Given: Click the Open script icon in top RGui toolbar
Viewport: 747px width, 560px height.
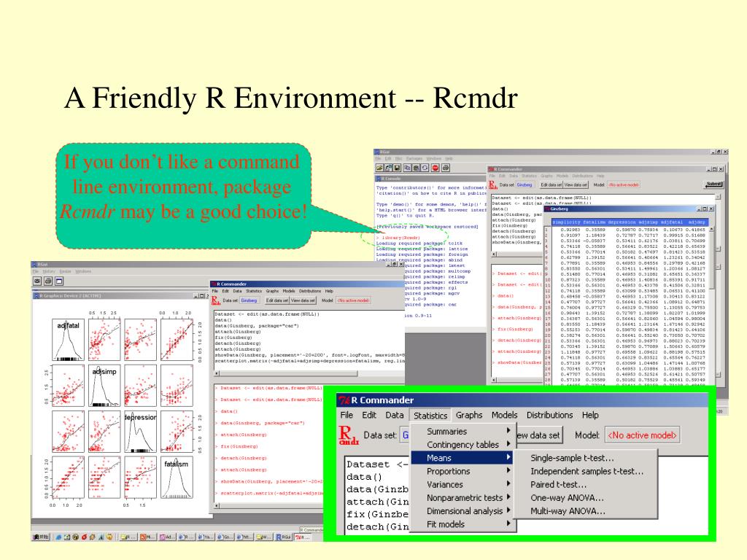Looking at the screenshot, I should point(379,168).
